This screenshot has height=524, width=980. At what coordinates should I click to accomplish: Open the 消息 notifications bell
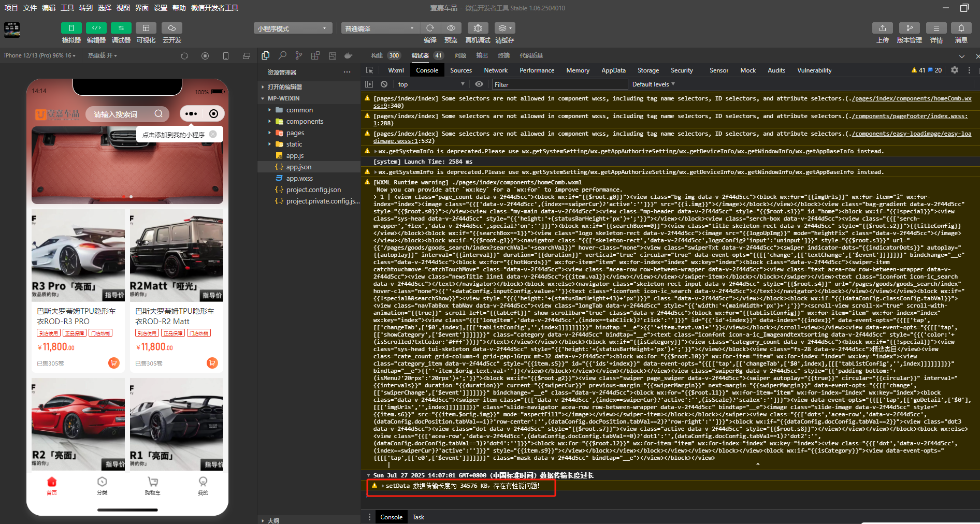[961, 28]
